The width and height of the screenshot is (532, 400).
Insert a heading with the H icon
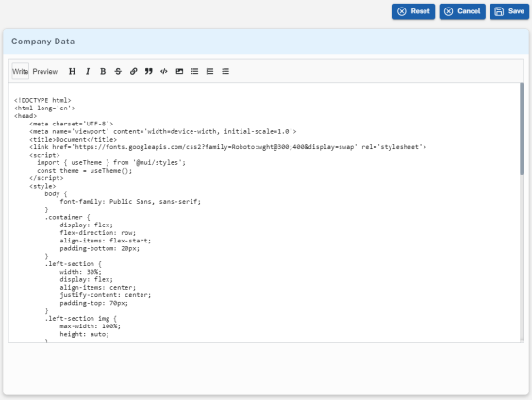tap(72, 71)
